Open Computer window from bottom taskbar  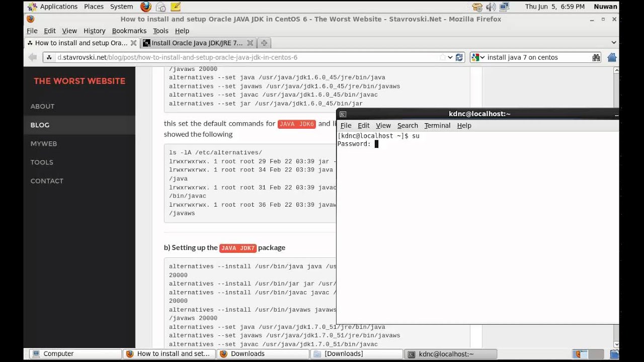[x=75, y=354]
